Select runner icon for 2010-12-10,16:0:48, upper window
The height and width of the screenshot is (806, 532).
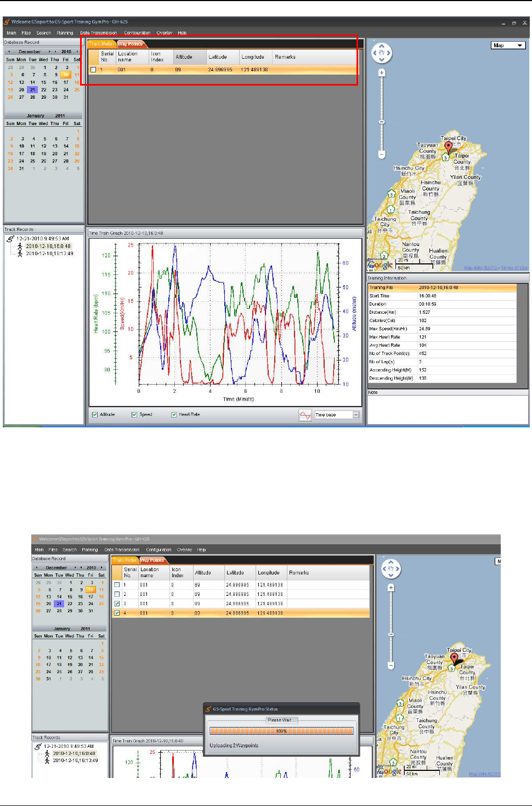pyautogui.click(x=20, y=246)
